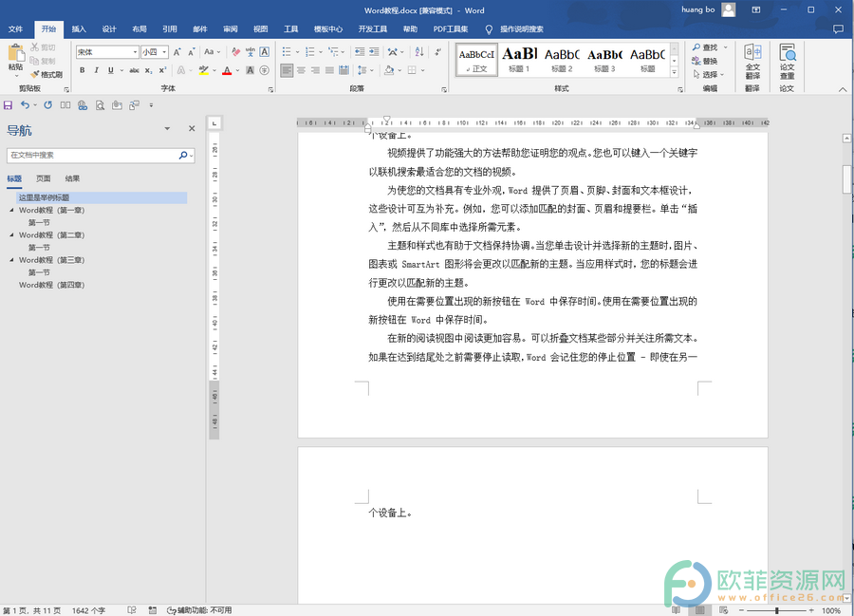Open line spacing options

tap(365, 70)
